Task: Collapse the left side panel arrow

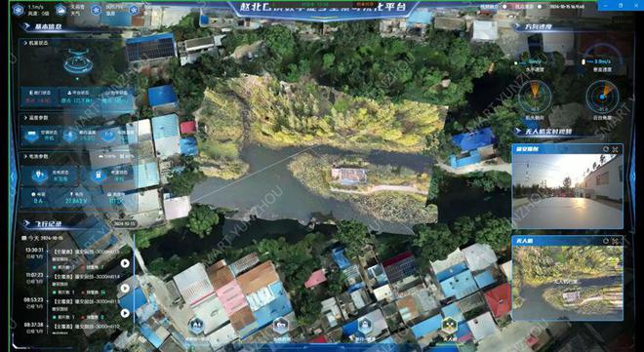Action: coord(13,176)
